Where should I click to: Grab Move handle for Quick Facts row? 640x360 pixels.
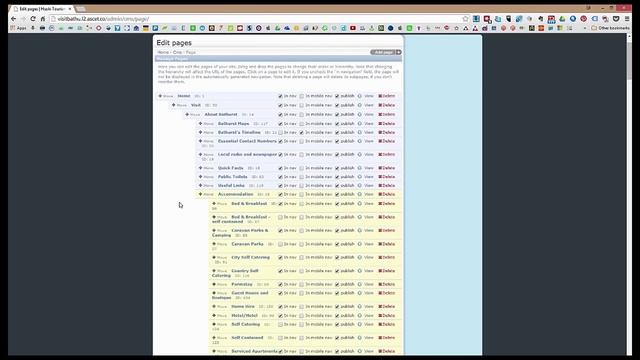click(206, 168)
